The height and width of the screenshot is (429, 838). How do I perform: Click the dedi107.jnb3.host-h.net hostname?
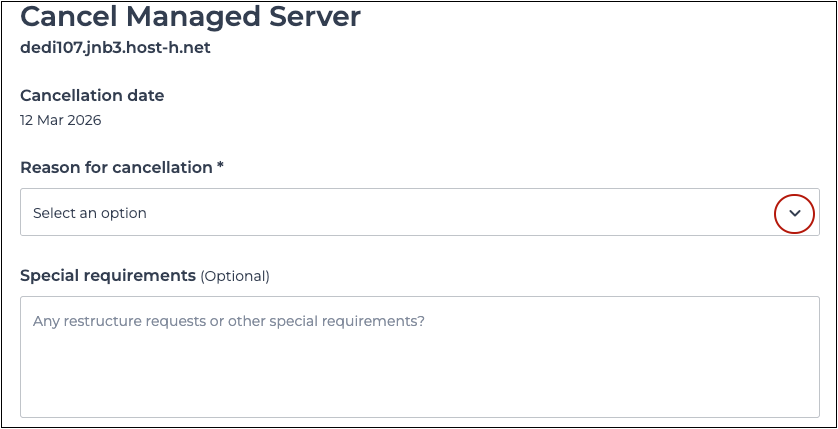pyautogui.click(x=115, y=47)
